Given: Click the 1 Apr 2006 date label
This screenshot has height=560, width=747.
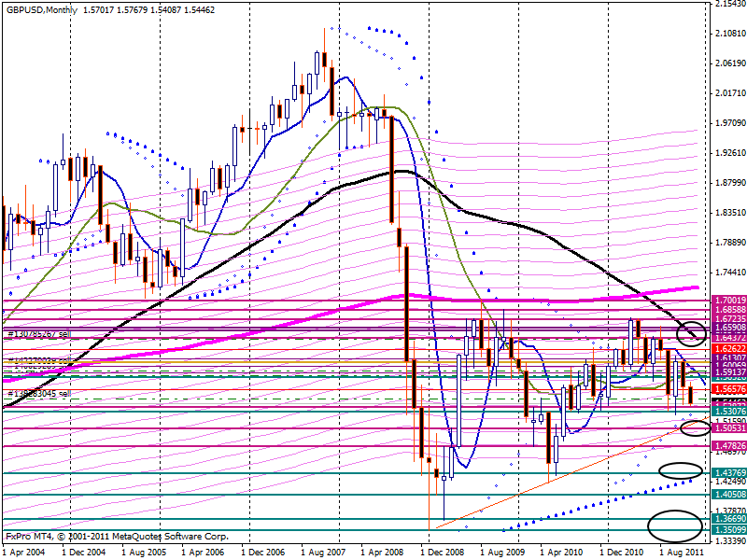Looking at the screenshot, I should click(x=203, y=553).
